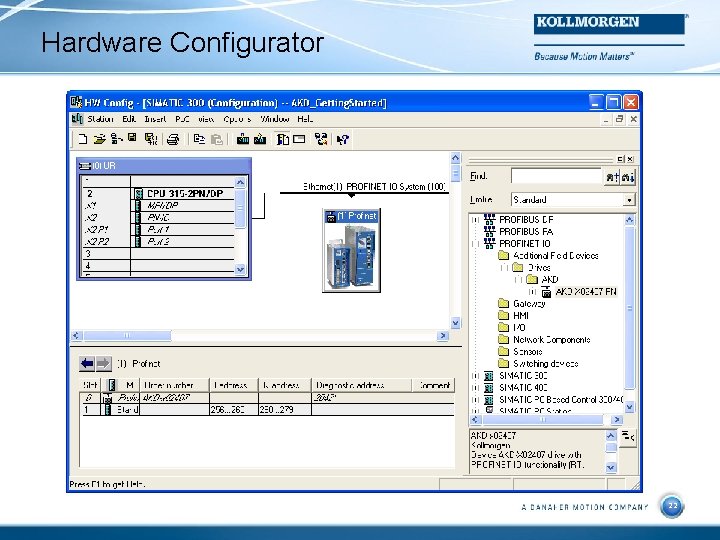The image size is (720, 540).
Task: Select Additional Field Devices folder
Action: tap(556, 255)
